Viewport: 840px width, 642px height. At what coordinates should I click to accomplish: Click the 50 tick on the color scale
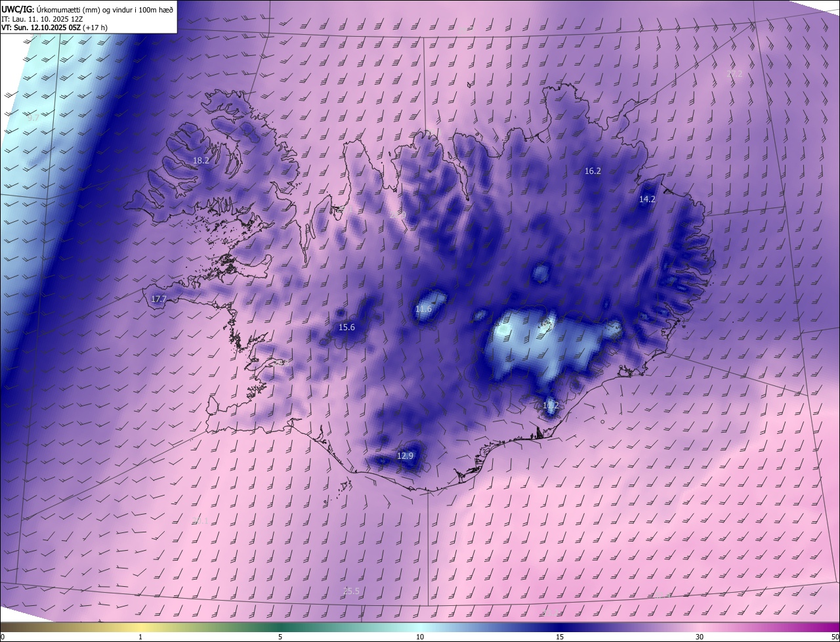coord(835,637)
